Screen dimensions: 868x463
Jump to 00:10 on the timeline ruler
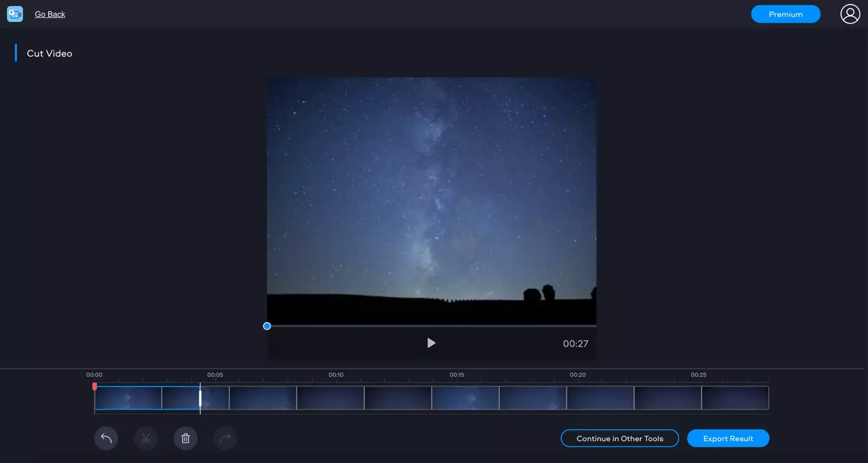pos(336,375)
